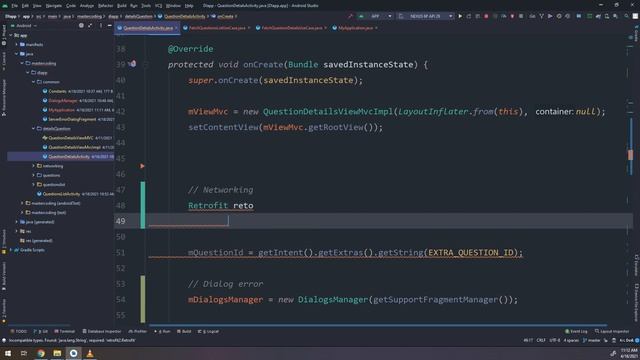640x360 pixels.
Task: Switch to QuestionDetailsActivity.java editor tab
Action: point(148,28)
